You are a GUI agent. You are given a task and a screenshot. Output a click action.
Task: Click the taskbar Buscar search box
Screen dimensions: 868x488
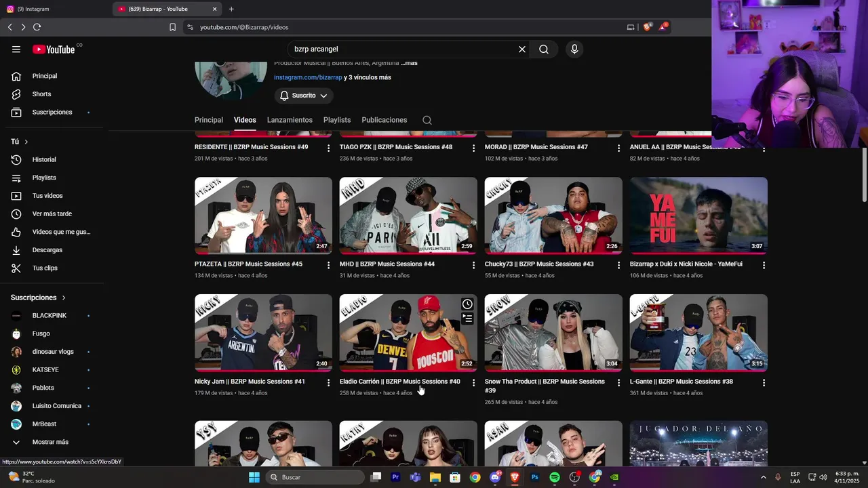[x=315, y=477]
